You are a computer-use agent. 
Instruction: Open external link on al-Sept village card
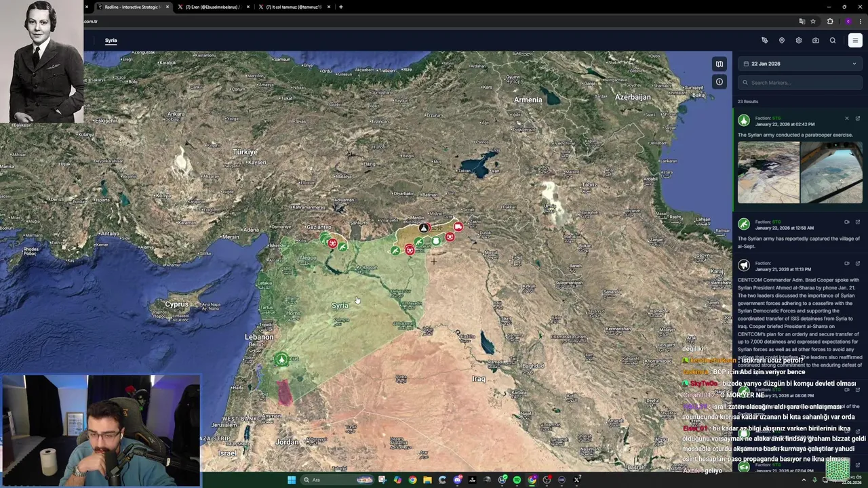click(858, 222)
